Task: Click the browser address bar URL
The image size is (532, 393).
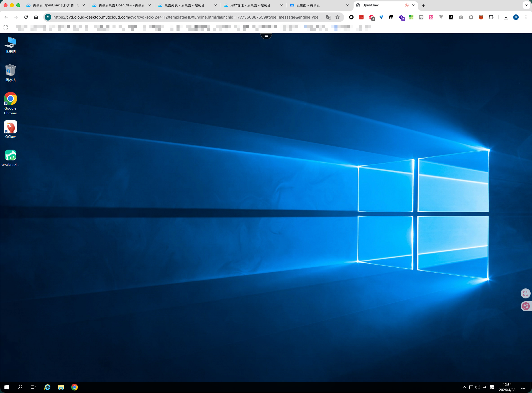Action: (x=187, y=17)
